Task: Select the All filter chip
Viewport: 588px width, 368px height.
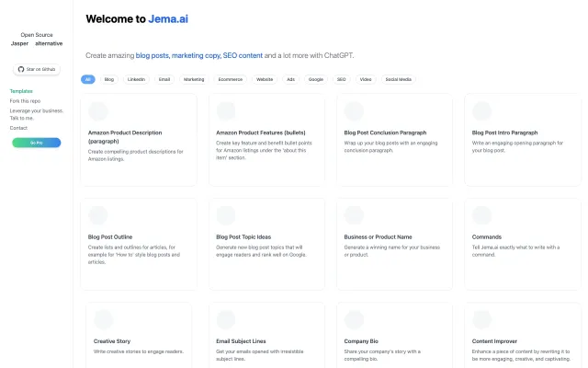Action: pyautogui.click(x=88, y=80)
